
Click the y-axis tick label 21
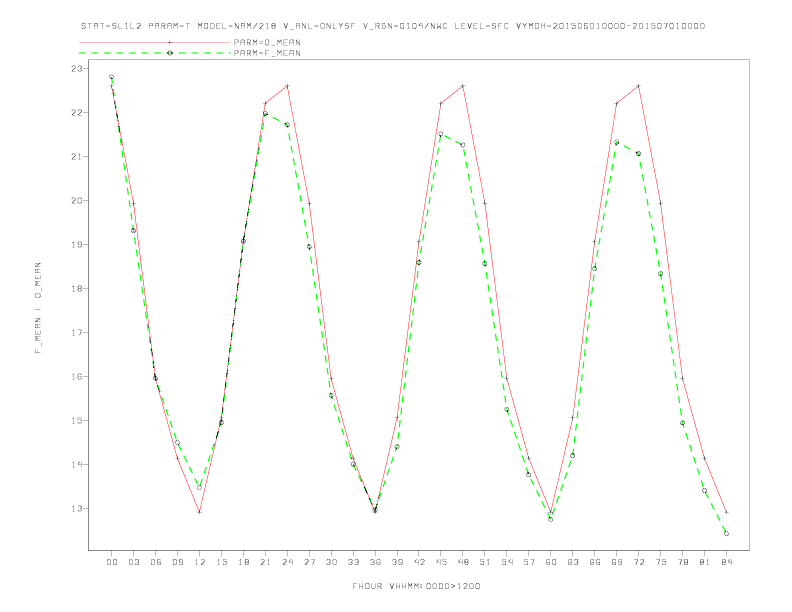(78, 157)
